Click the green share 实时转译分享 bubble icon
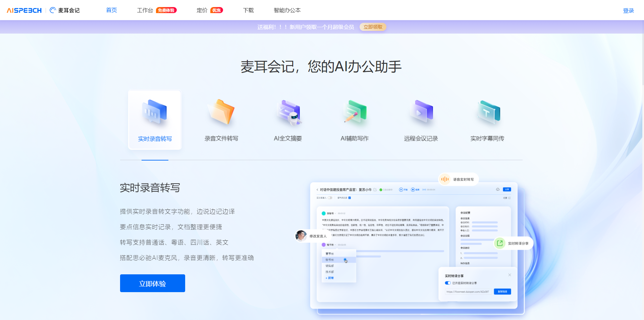This screenshot has height=320, width=644. point(499,243)
